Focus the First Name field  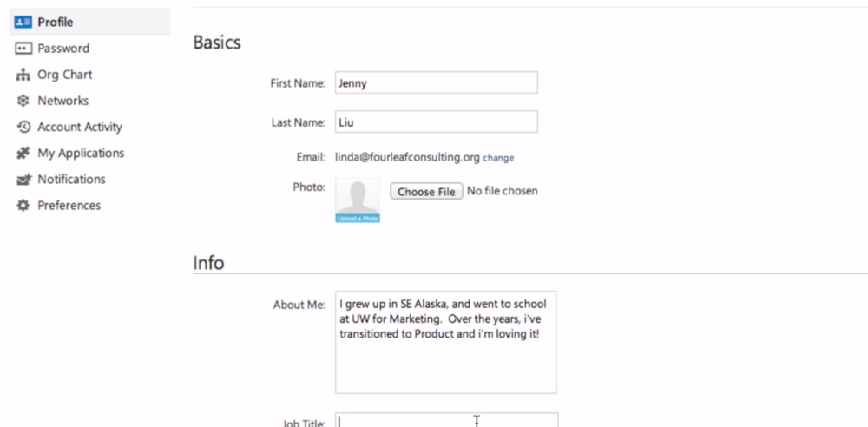pos(436,83)
